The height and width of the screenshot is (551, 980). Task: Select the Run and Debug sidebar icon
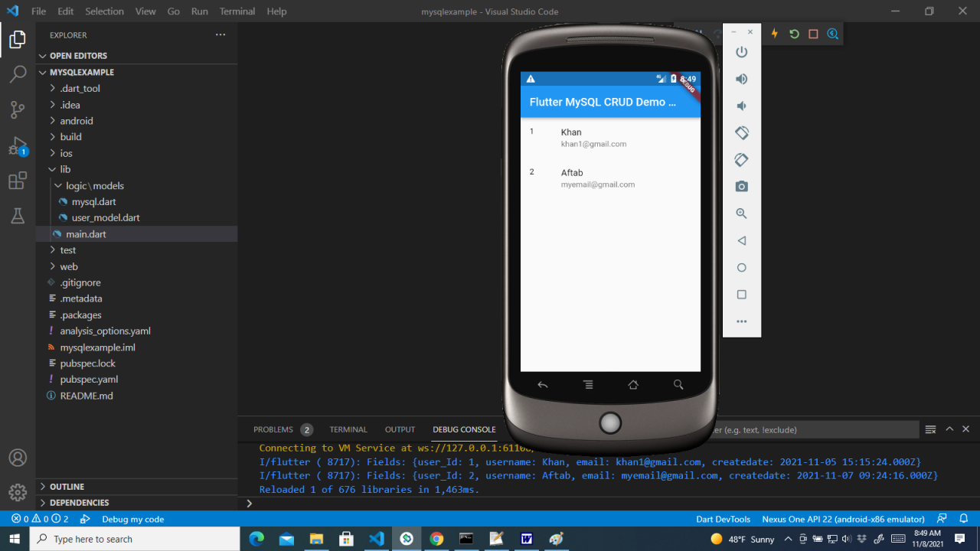[x=17, y=145]
